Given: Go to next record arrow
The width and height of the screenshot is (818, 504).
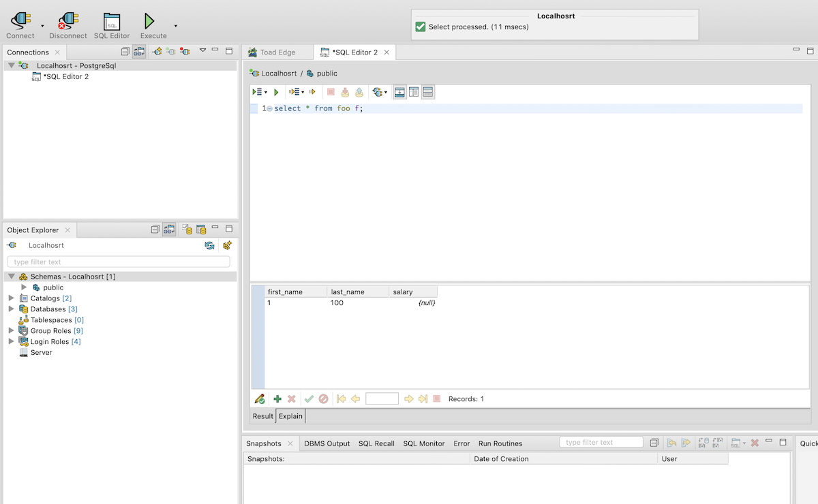Looking at the screenshot, I should [x=408, y=399].
